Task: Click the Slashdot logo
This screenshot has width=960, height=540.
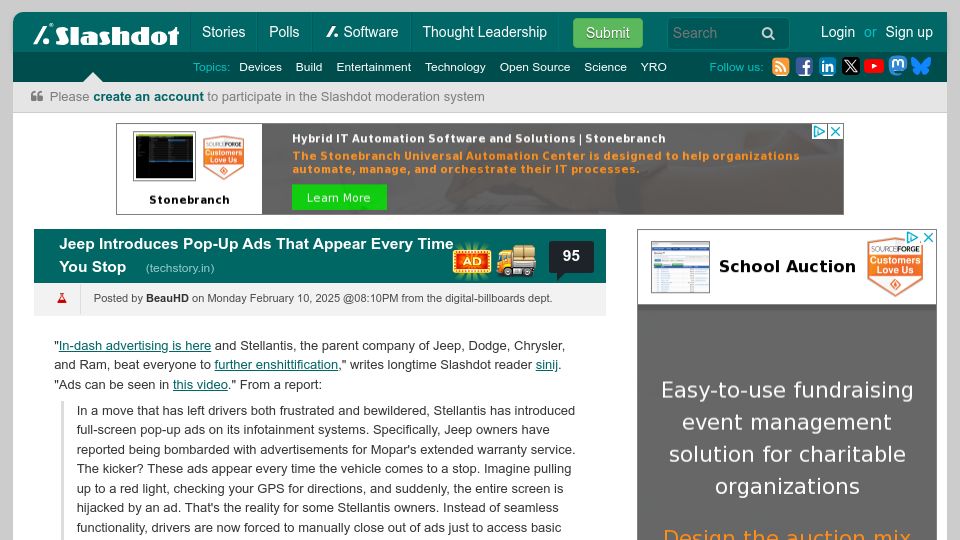Action: tap(107, 34)
